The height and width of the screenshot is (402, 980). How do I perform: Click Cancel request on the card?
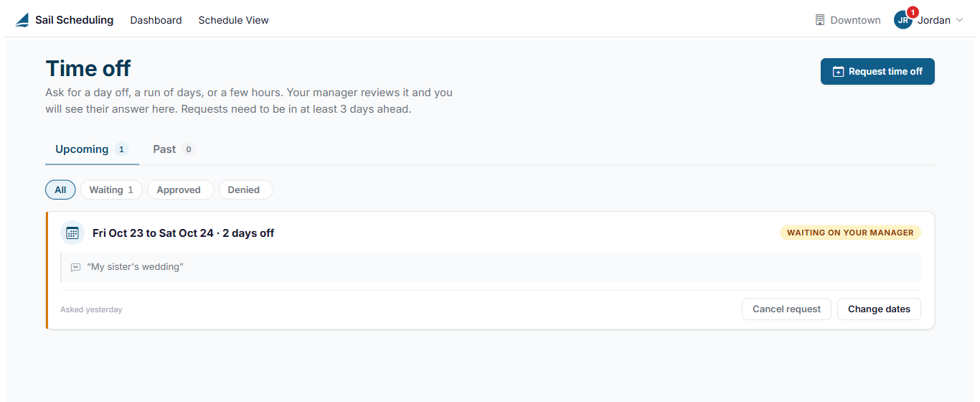tap(786, 309)
